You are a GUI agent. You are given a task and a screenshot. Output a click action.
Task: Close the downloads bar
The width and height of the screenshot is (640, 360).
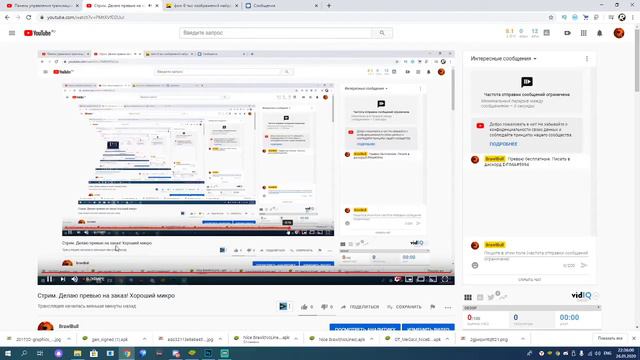click(x=634, y=338)
